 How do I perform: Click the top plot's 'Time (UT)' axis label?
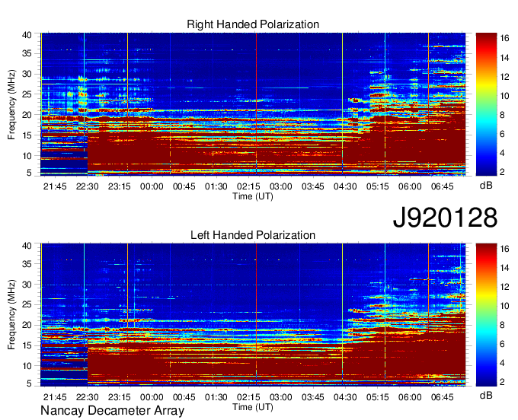click(x=253, y=196)
